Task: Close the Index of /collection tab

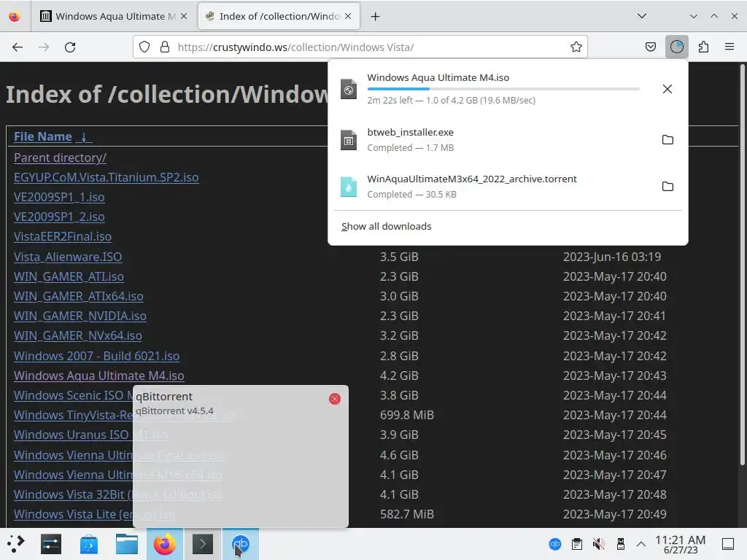Action: point(348,16)
